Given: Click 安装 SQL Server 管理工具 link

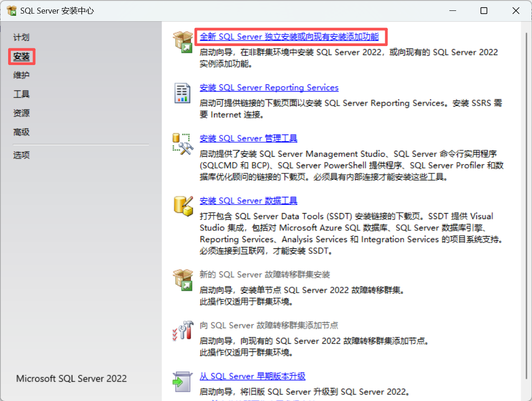Looking at the screenshot, I should tap(248, 138).
